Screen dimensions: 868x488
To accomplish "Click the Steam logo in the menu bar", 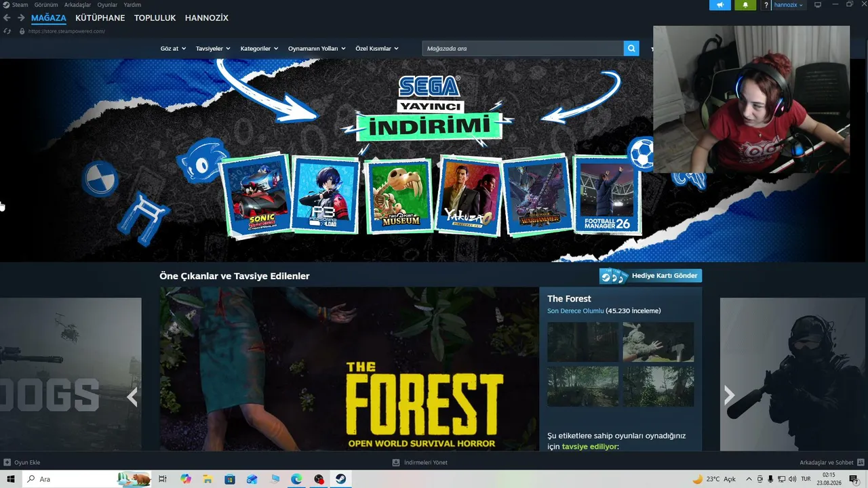I will tap(6, 5).
